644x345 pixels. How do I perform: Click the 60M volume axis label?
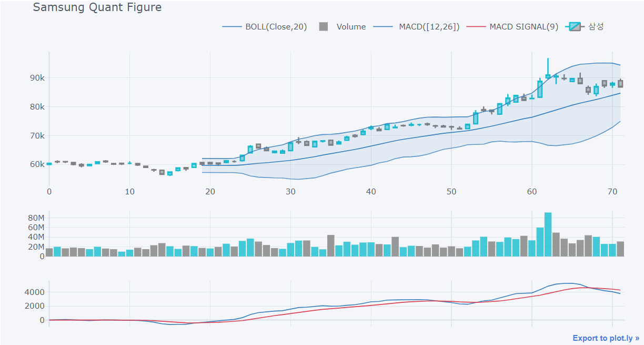(36, 228)
